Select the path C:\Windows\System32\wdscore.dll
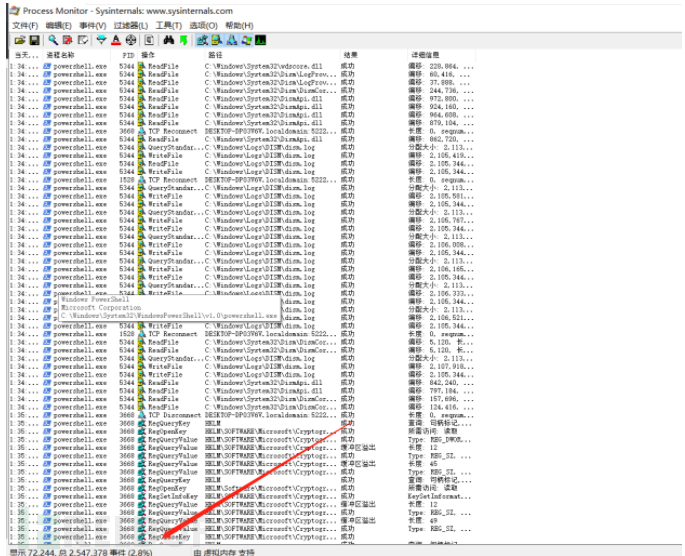Viewport: 685px width, 556px height. pos(263,66)
